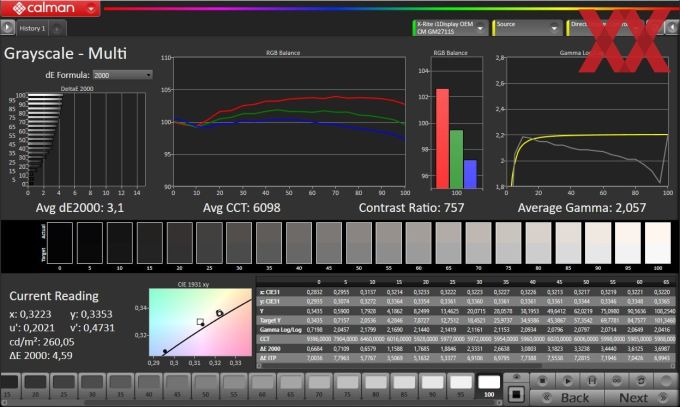Select the Average Gamma: 2,057 readout
Screen dimensions: 680x407
582,208
